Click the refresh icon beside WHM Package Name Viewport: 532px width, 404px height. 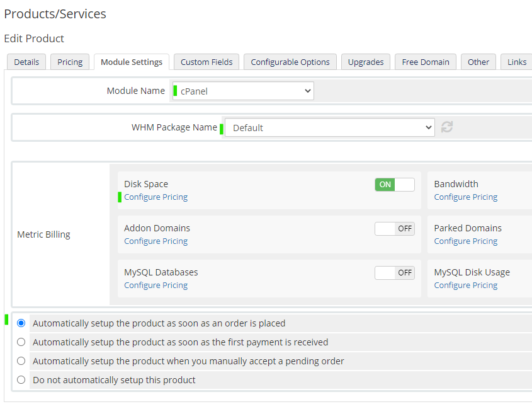(x=447, y=127)
